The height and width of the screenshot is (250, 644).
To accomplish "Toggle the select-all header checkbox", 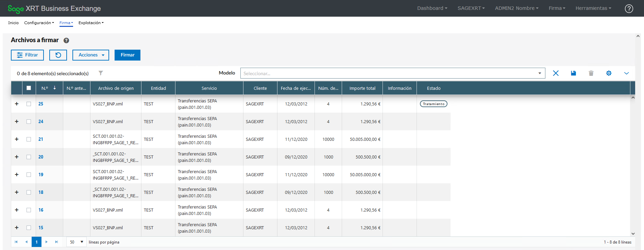I will pos(29,88).
